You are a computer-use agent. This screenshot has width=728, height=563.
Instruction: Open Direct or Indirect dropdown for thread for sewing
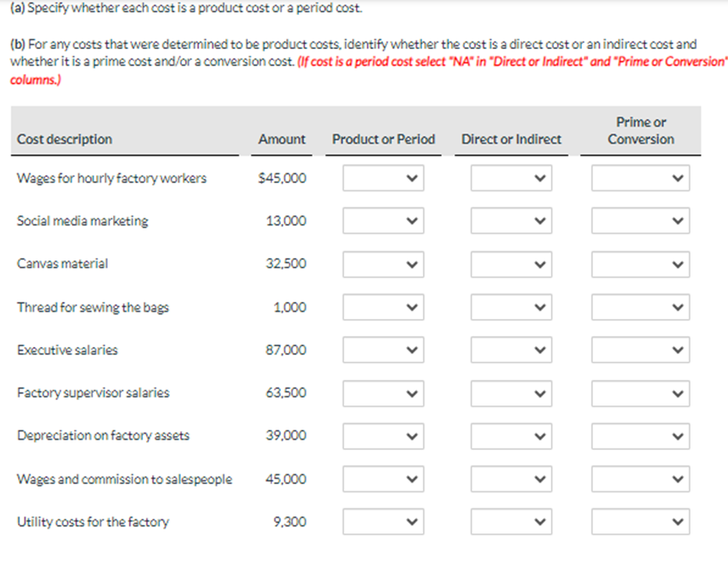coord(510,306)
